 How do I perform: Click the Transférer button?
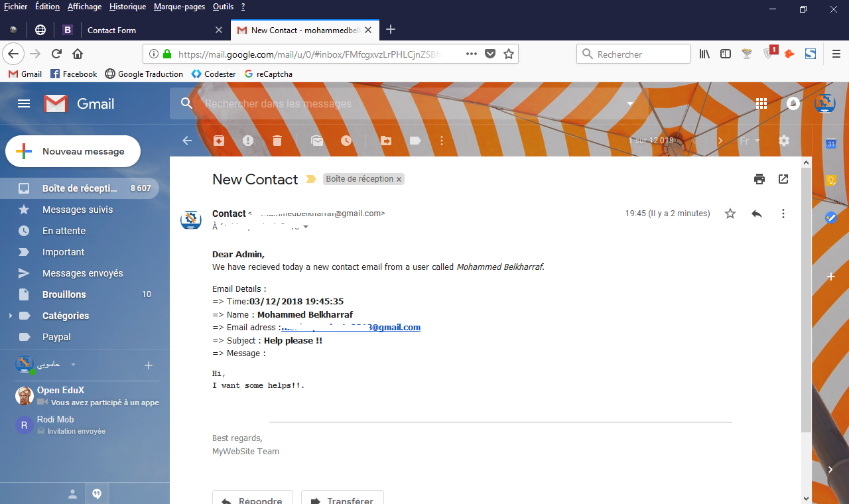click(x=342, y=497)
